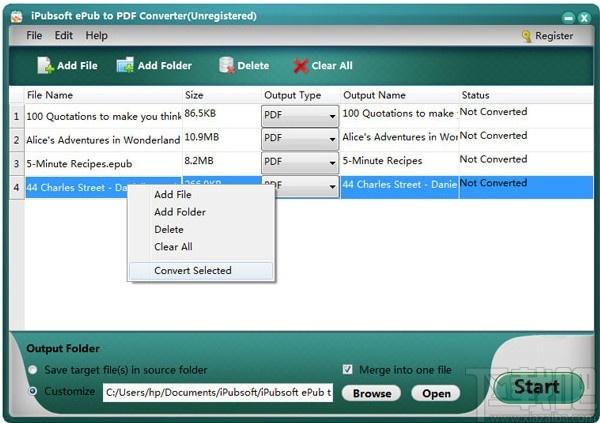
Task: Choose Convert Selected in context menu
Action: point(201,271)
